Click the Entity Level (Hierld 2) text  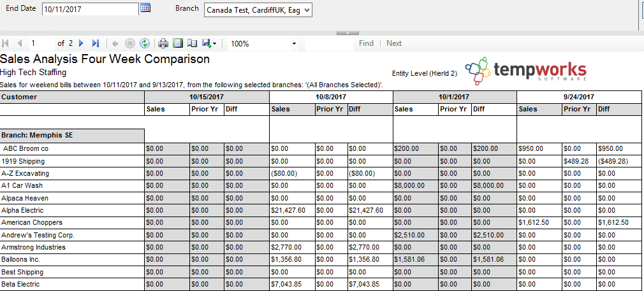(424, 73)
